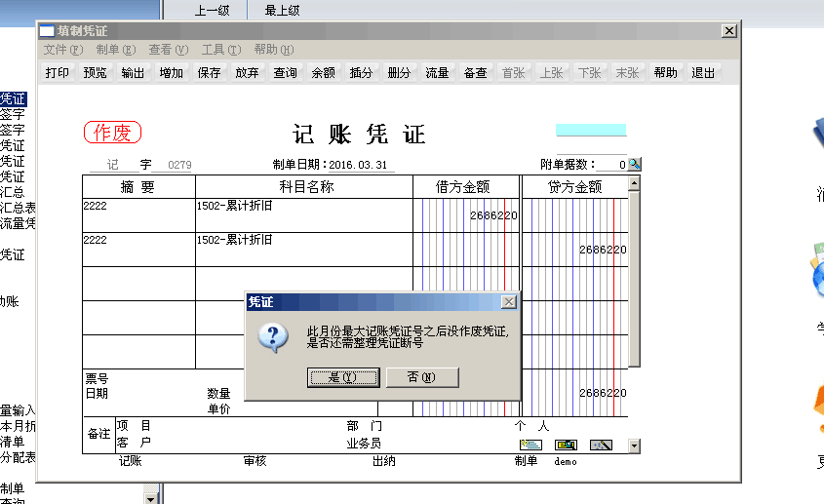This screenshot has width=824, height=504.
Task: Open the 工具(T) menu
Action: (221, 50)
